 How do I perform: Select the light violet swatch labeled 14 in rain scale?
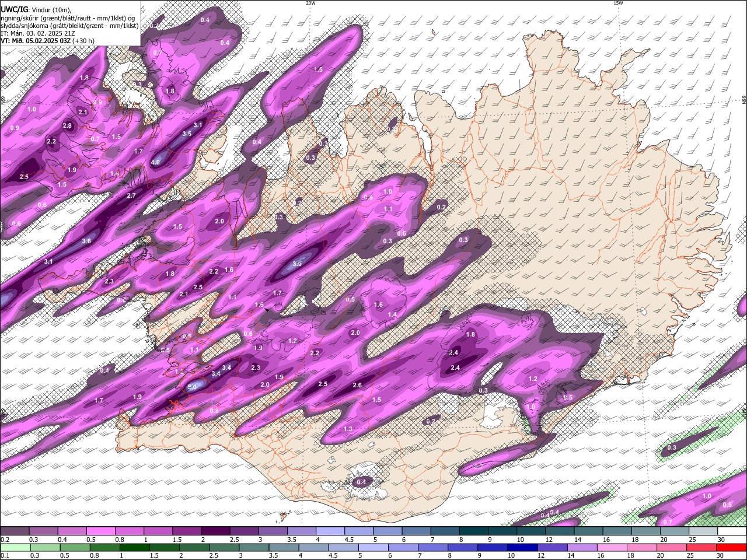(x=583, y=547)
